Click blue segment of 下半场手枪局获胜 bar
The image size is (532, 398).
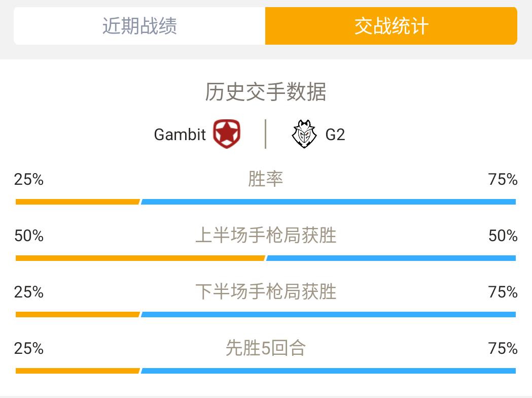(x=329, y=314)
